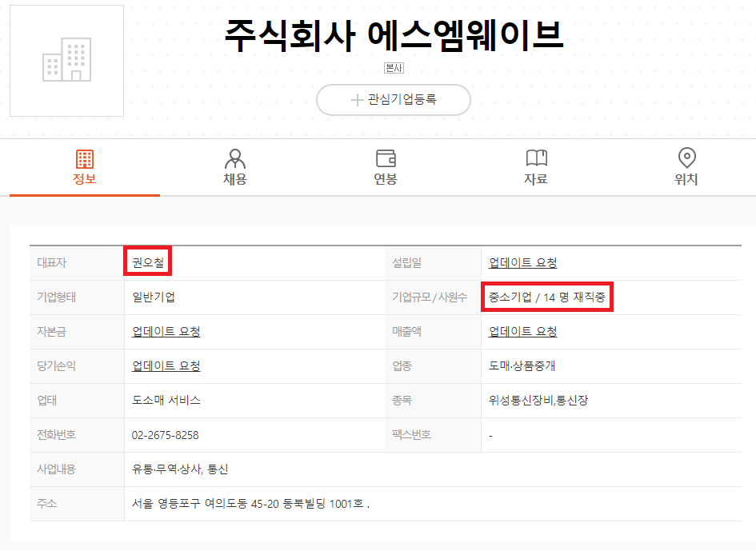The width and height of the screenshot is (756, 551).
Task: Click the 유통·무역·상사, 통신 business value
Action: pos(180,469)
